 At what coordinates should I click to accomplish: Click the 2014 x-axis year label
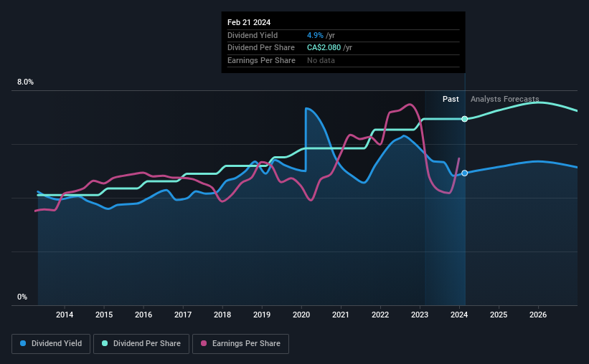[x=65, y=315]
